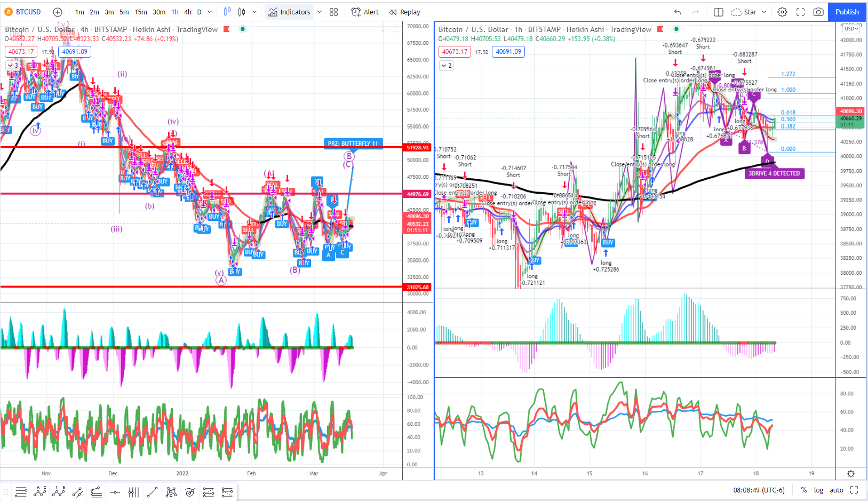This screenshot has height=501, width=868.
Task: Expand the Star layout dropdown arrow
Action: 764,12
